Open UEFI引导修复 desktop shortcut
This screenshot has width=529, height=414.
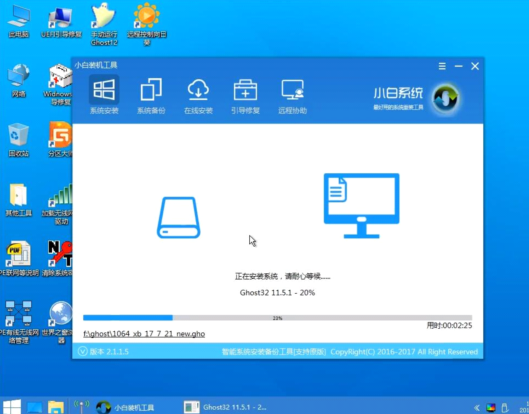point(61,21)
